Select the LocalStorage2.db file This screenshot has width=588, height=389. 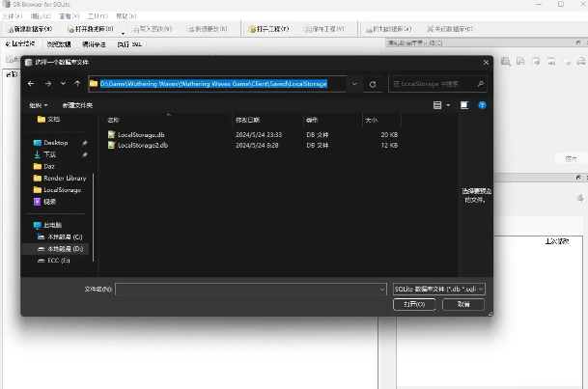[x=143, y=145]
